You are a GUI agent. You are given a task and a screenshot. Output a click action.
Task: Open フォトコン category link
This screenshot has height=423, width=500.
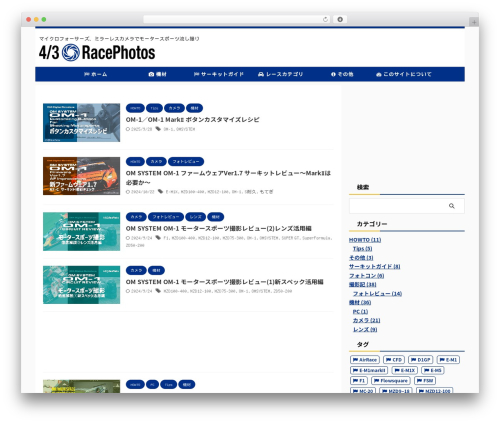click(366, 276)
